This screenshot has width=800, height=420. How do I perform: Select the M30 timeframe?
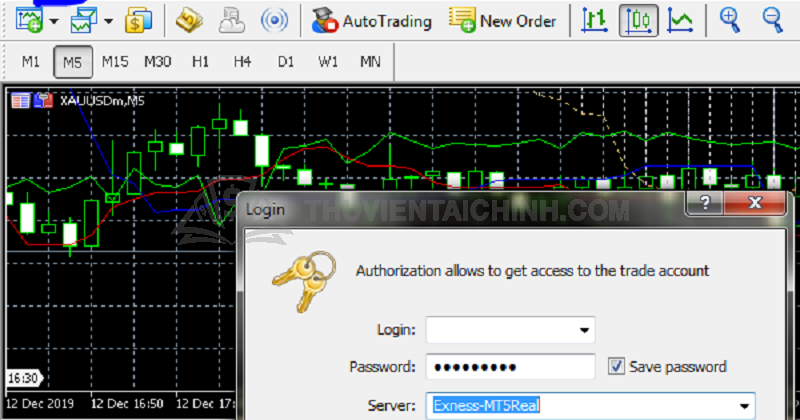pyautogui.click(x=158, y=62)
